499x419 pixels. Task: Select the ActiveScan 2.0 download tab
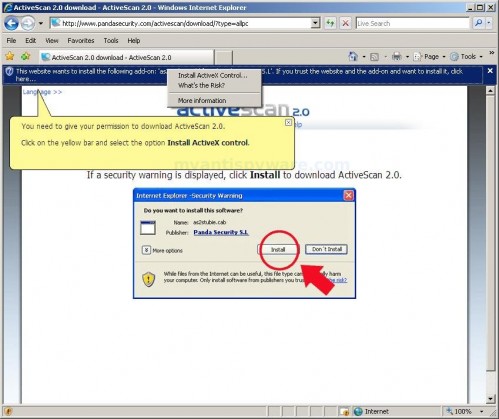point(126,57)
